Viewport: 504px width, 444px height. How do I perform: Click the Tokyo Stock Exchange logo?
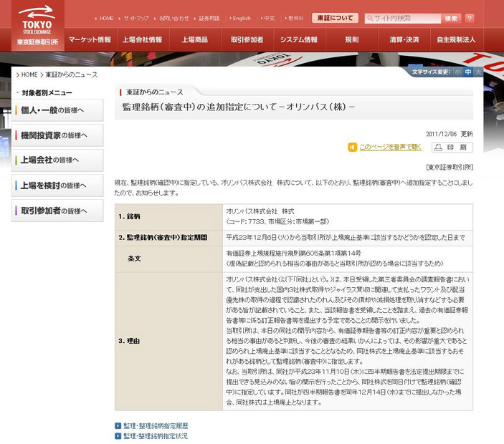point(37,25)
